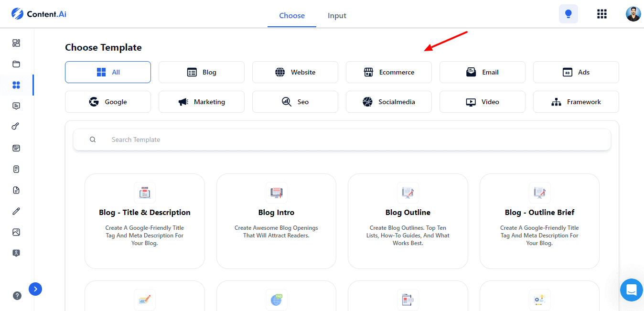This screenshot has width=644, height=311.
Task: Expand the sidebar with arrow button
Action: pyautogui.click(x=35, y=289)
